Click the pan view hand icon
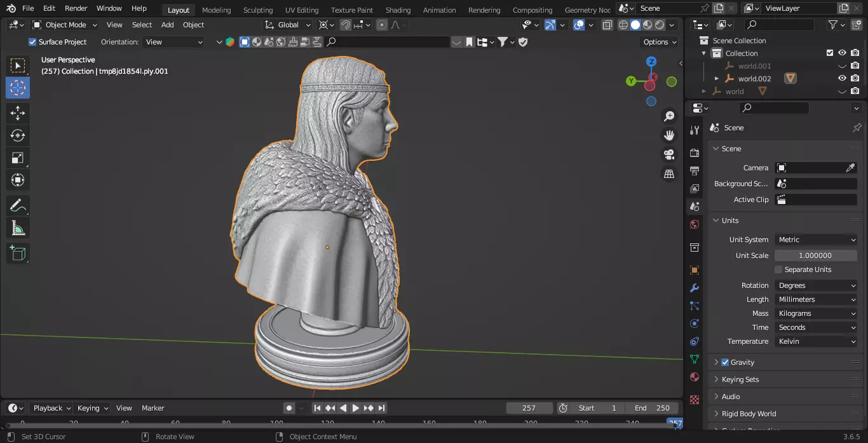This screenshot has width=868, height=443. (669, 135)
